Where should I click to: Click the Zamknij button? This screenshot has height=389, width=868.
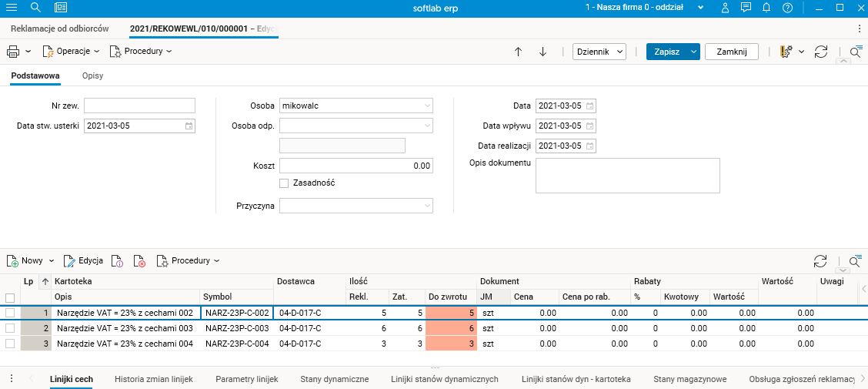732,52
